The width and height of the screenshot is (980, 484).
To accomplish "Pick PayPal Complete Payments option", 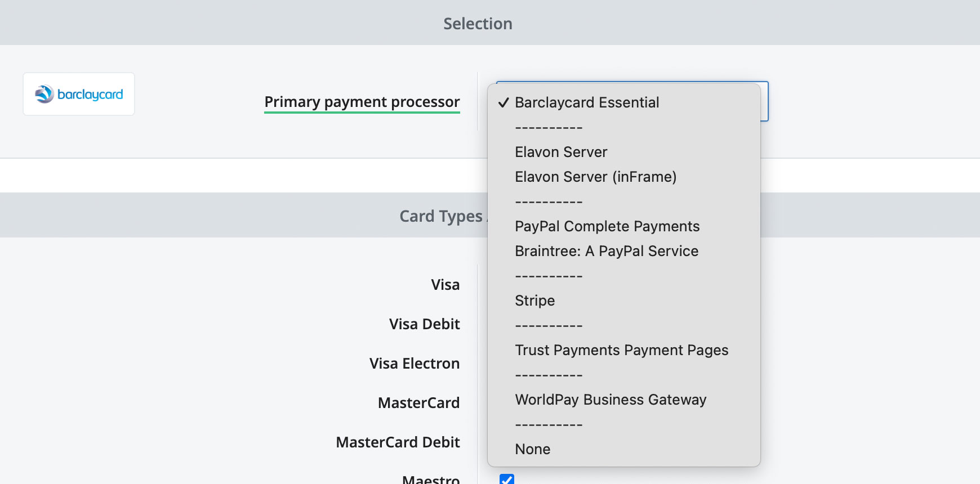I will pyautogui.click(x=607, y=226).
